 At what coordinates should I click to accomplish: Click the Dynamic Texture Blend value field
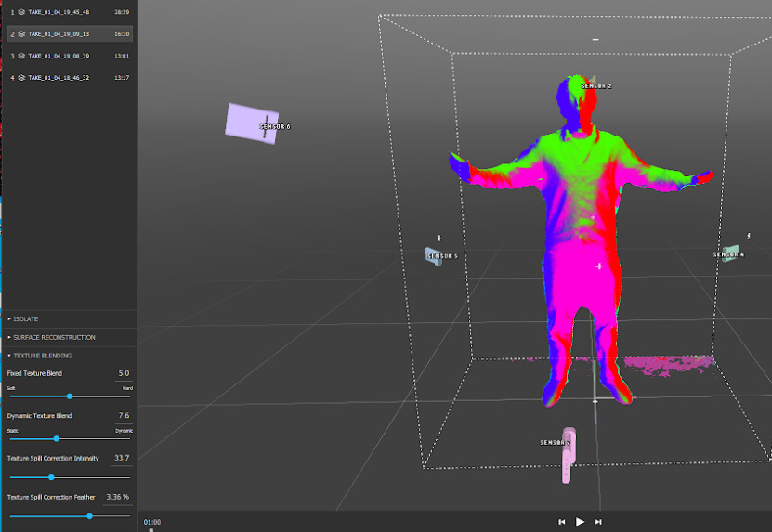point(124,416)
